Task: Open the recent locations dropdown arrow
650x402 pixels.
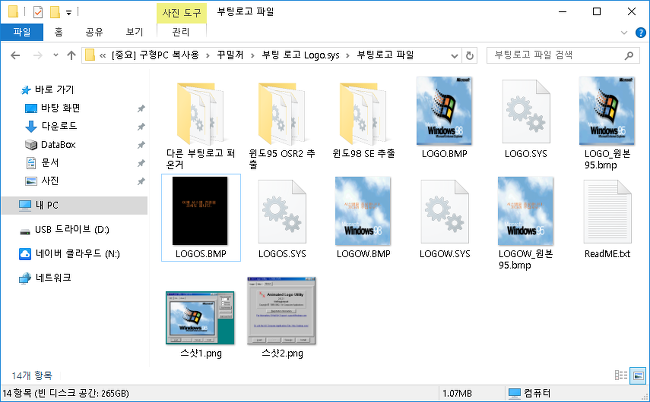Action: coord(56,55)
